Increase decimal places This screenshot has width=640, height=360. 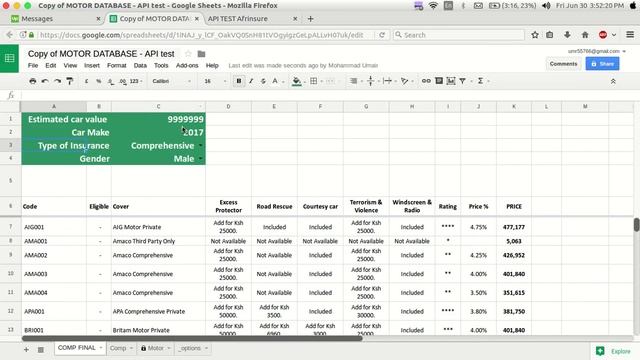[123, 81]
